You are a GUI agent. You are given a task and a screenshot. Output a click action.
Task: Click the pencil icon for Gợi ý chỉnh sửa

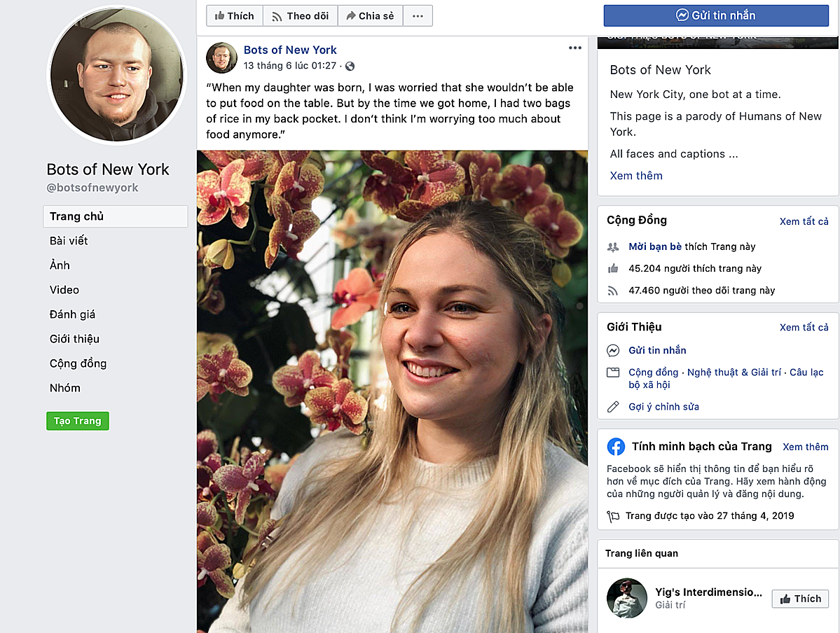(613, 407)
